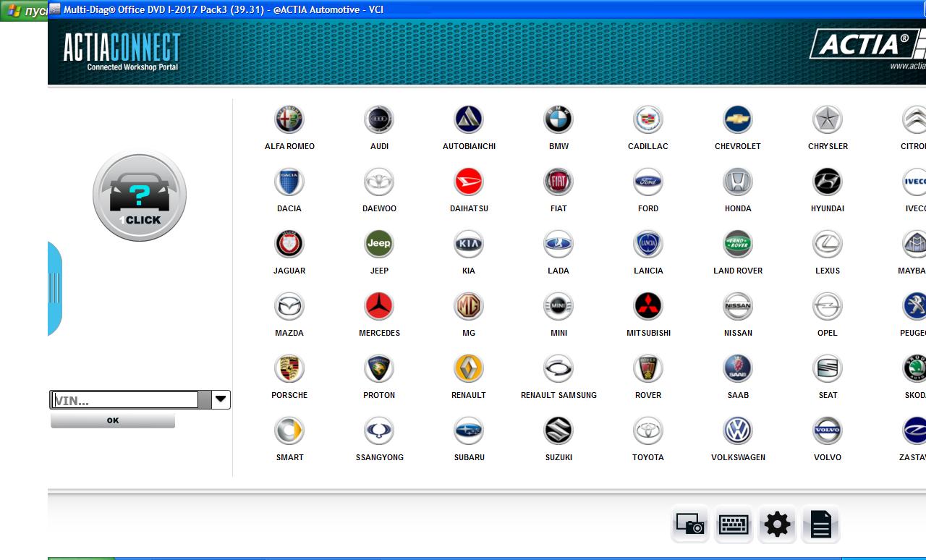Select the Mercedes star logo

pos(379,306)
